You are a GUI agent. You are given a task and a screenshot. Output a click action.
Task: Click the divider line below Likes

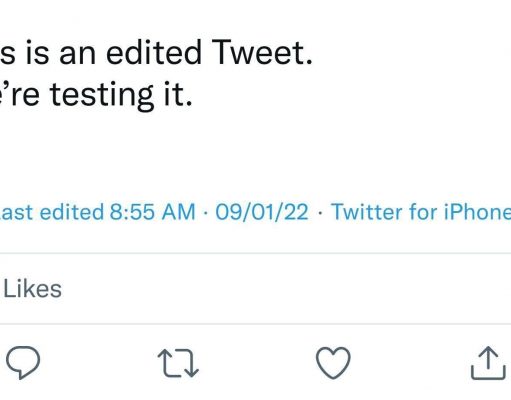point(255,324)
